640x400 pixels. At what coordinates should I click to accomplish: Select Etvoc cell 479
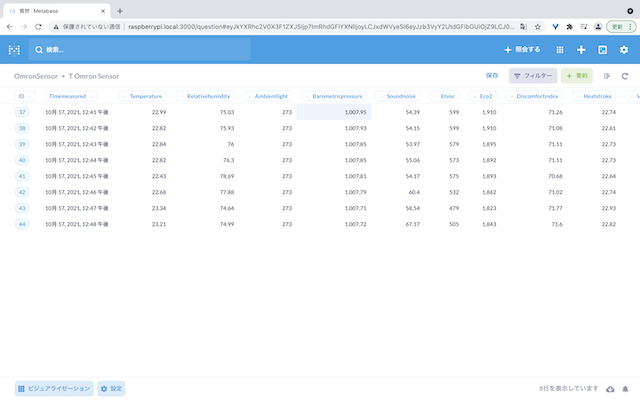click(454, 208)
